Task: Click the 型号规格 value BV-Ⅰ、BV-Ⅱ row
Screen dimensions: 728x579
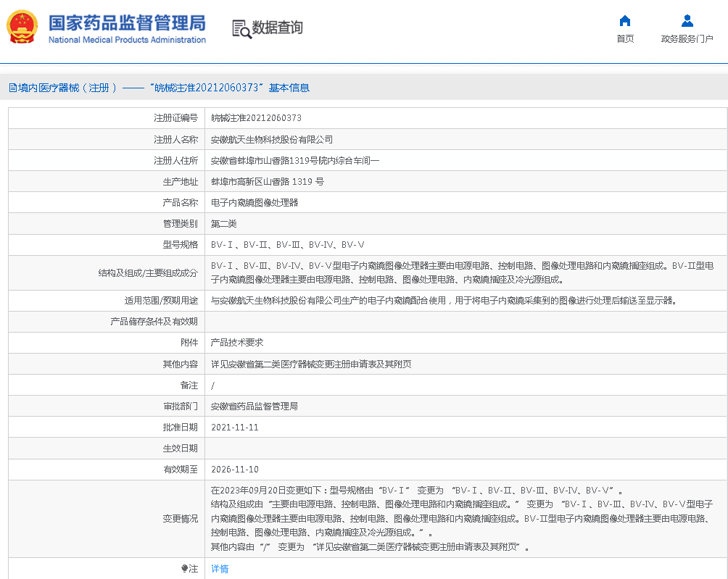Action: tap(287, 245)
